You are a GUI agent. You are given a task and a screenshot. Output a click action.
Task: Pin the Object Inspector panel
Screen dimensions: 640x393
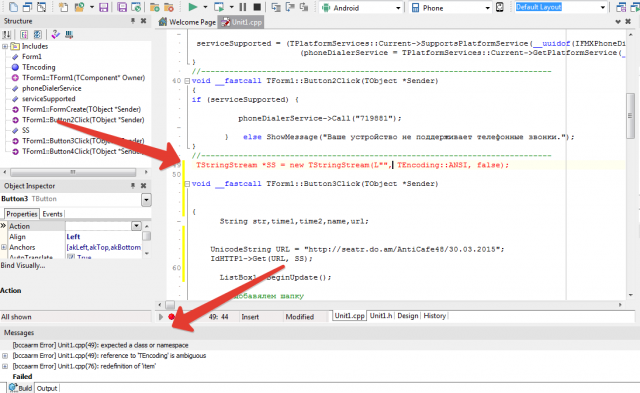point(133,186)
